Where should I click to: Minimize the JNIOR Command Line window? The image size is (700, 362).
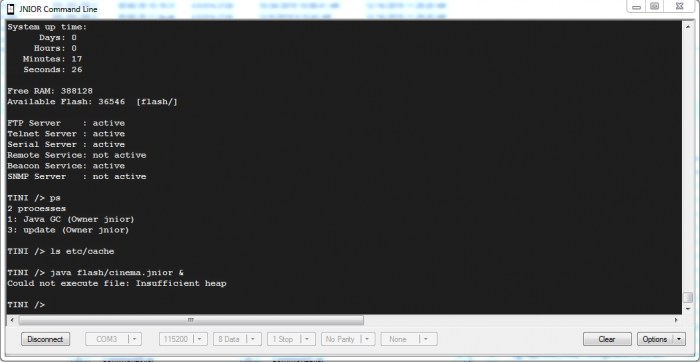(637, 7)
